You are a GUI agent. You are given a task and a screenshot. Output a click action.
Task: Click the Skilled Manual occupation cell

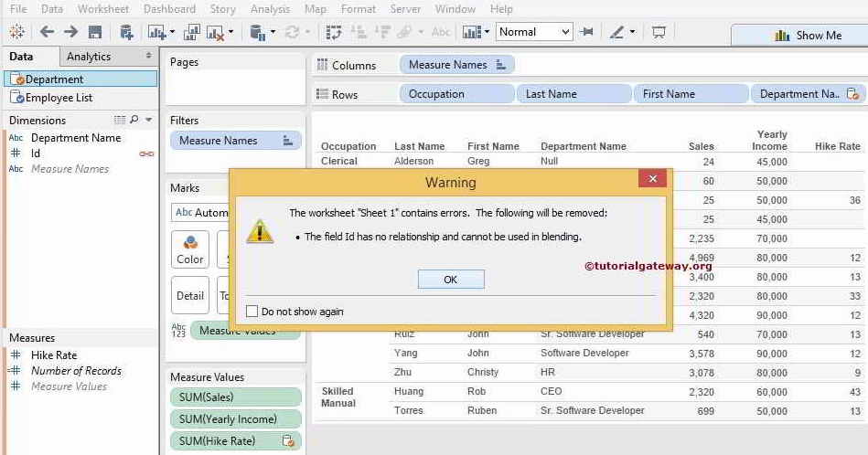[338, 397]
